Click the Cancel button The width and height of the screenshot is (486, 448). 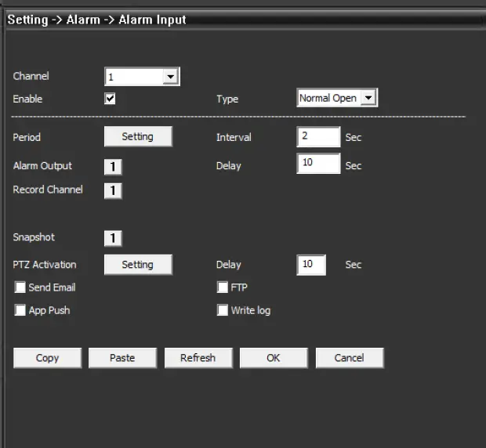click(349, 358)
